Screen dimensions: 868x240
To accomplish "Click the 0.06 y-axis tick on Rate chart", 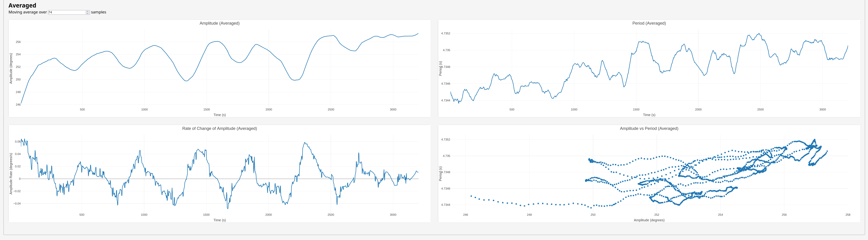I will pos(17,142).
